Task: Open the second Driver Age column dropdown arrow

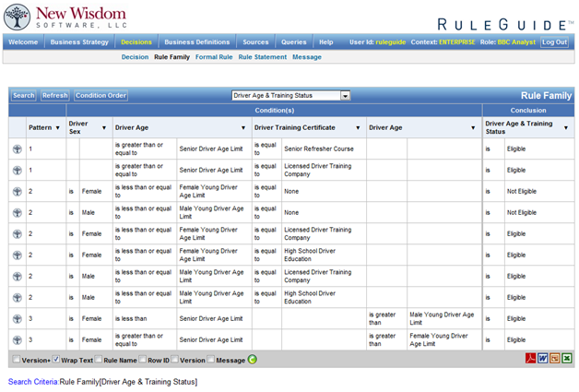Action: click(x=473, y=128)
